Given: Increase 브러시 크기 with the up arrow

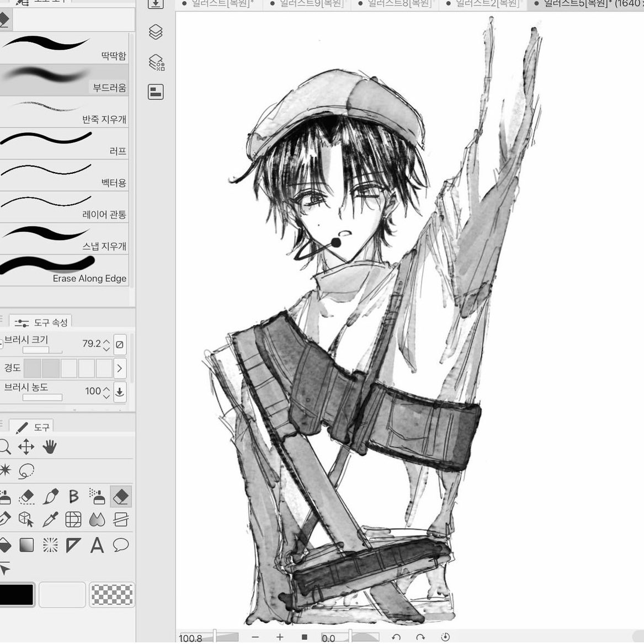Looking at the screenshot, I should pos(107,341).
